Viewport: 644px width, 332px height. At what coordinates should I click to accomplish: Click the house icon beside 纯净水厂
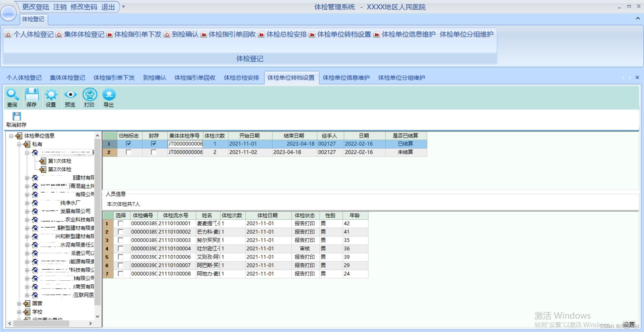coord(35,203)
